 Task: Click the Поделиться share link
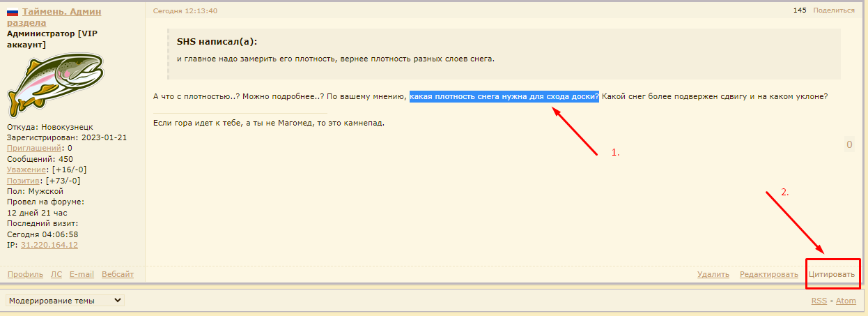[x=833, y=10]
